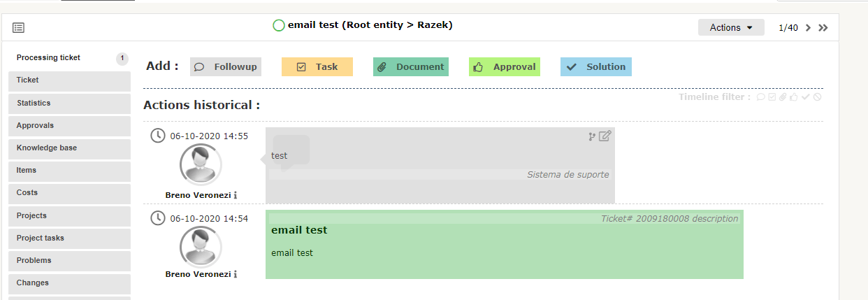
Task: Click the green ticket status circle
Action: [279, 26]
